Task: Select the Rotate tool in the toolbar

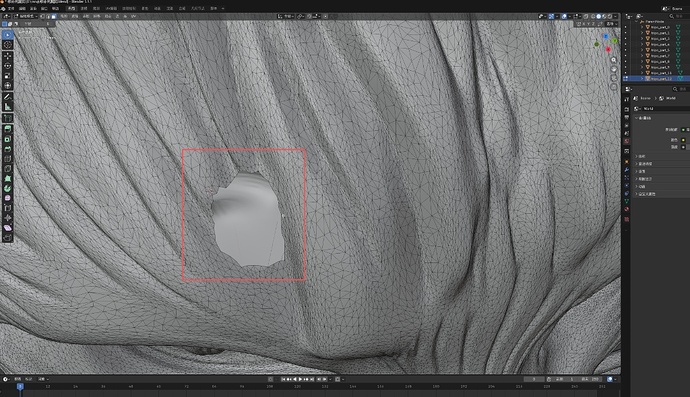Action: pos(7,66)
